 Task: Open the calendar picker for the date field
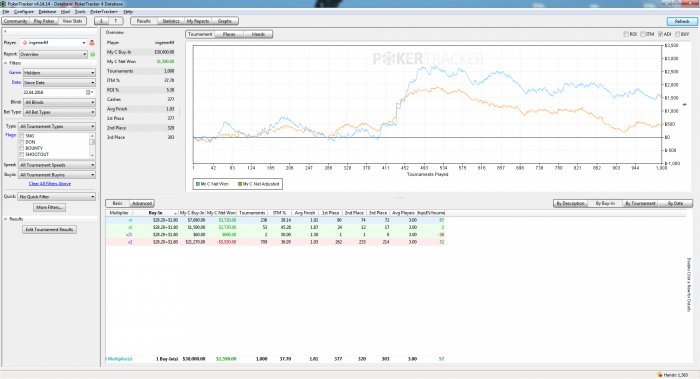tap(88, 92)
